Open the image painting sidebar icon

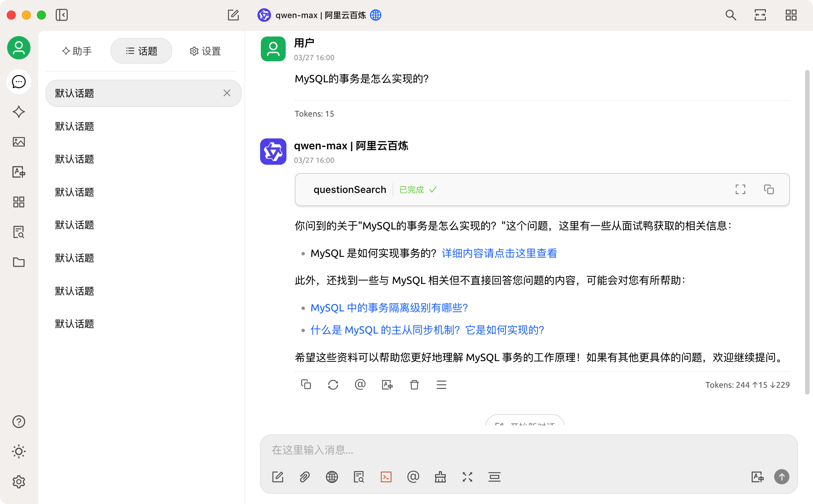coord(19,142)
